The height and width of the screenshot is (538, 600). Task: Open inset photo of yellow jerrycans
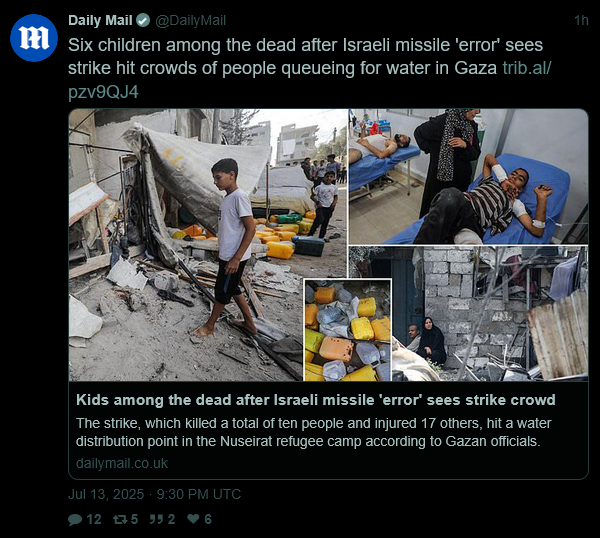tap(348, 330)
